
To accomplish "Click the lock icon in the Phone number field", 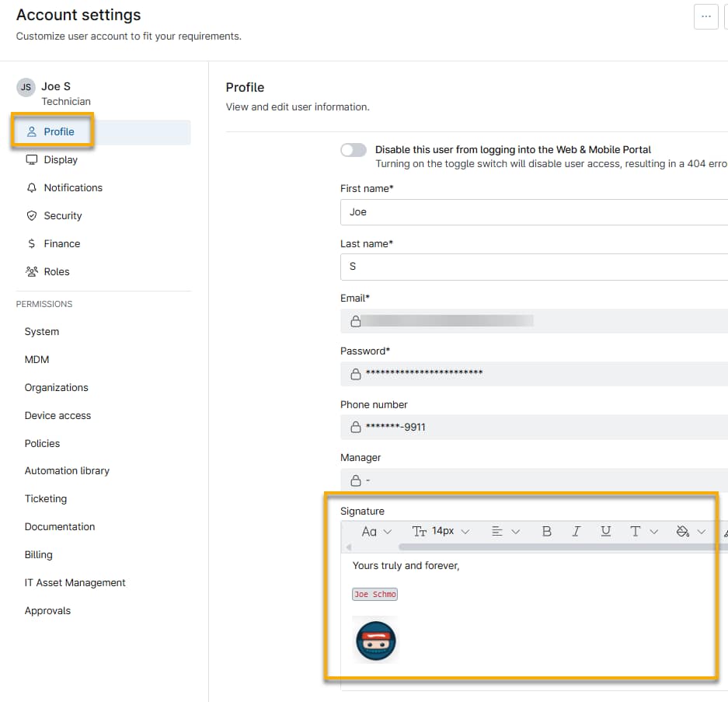I will (x=356, y=427).
